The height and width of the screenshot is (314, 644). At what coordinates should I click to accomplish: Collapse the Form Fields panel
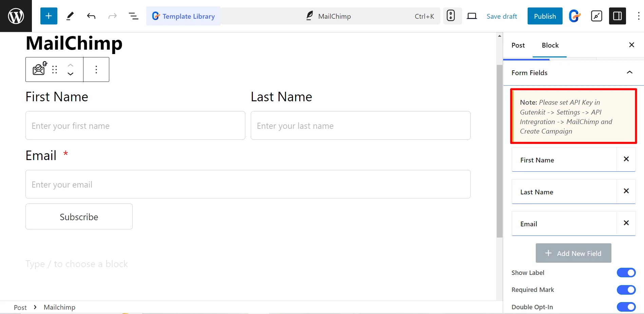[x=573, y=72]
